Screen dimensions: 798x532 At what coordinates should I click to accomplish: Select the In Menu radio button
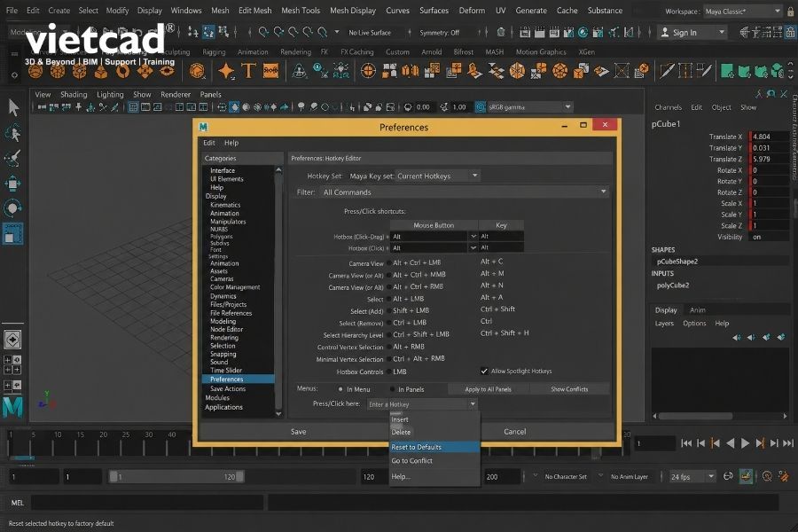[340, 389]
